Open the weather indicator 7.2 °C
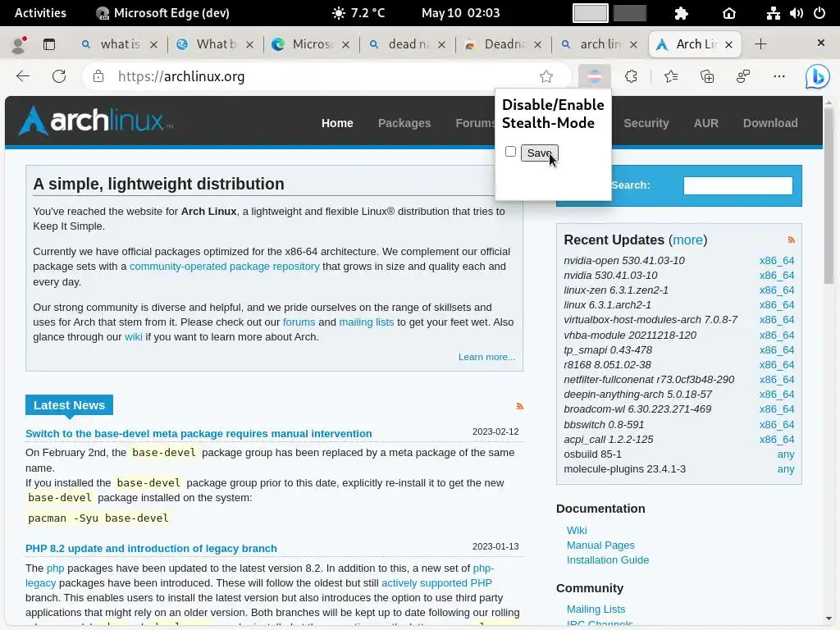Image resolution: width=840 pixels, height=630 pixels. [358, 13]
